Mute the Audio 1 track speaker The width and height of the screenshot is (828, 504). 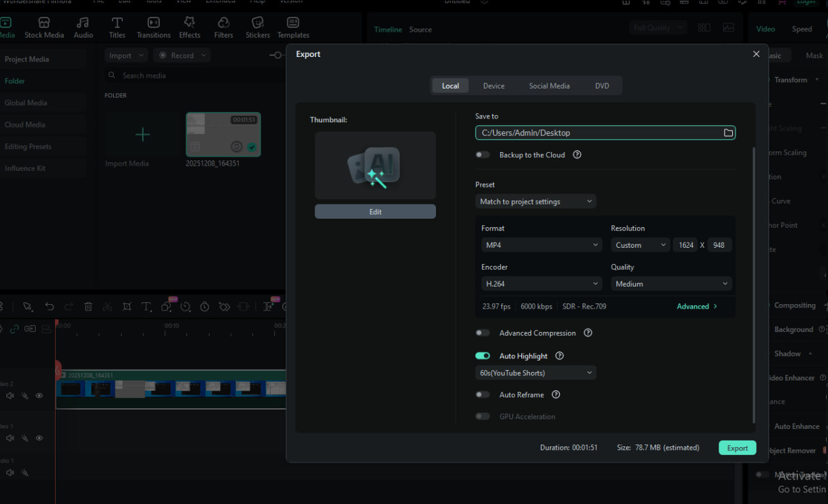[x=10, y=473]
